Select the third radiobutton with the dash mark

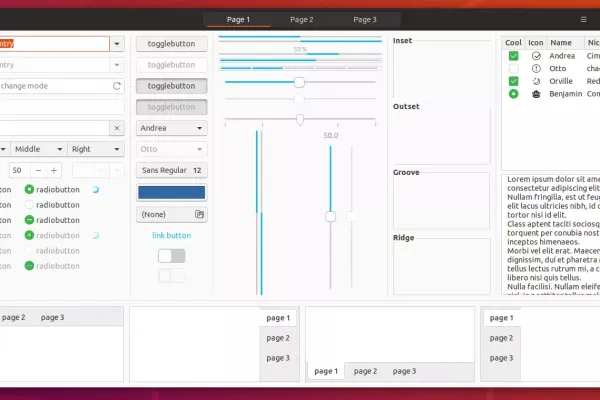(29, 220)
